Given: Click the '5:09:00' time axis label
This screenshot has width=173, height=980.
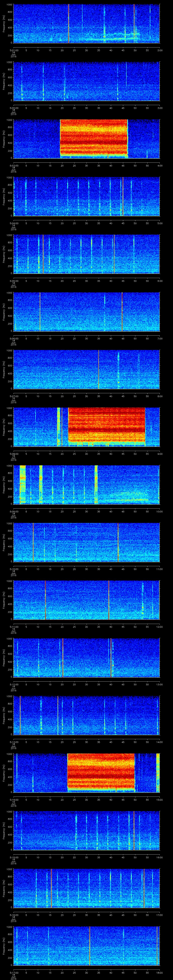Looking at the screenshot, I should [x=14, y=511].
